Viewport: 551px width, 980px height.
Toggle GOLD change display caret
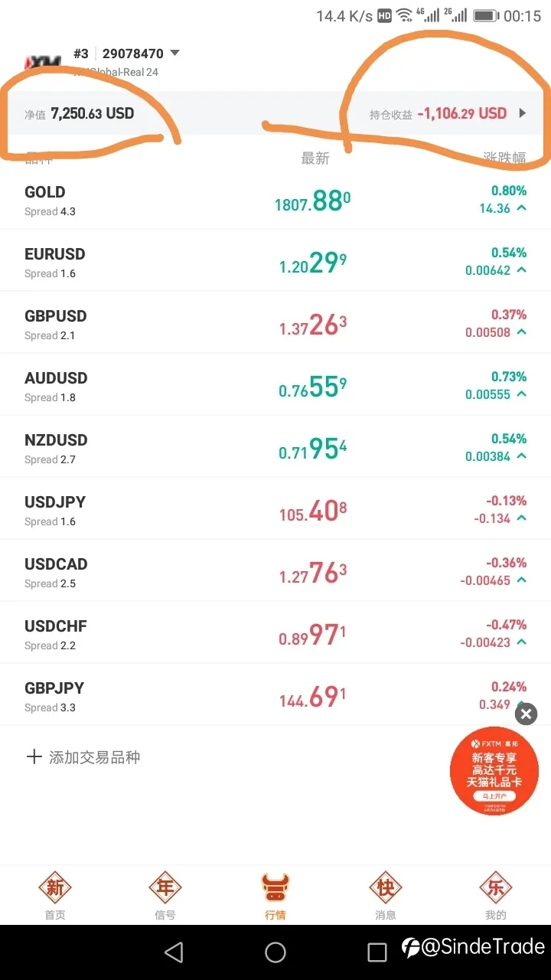521,208
